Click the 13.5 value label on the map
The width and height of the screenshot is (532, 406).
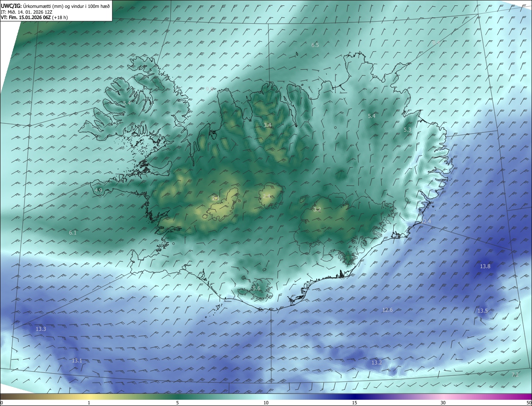click(x=483, y=311)
